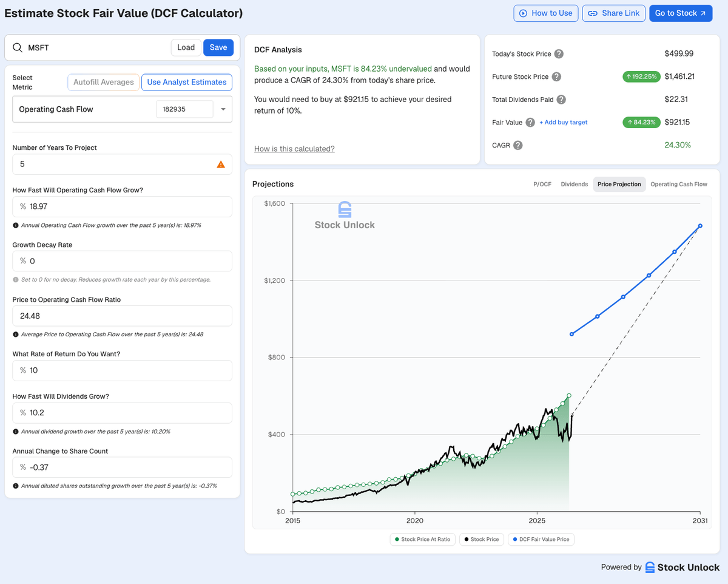Click the Operating Cash Flow growth rate field
728x584 pixels.
click(x=122, y=206)
